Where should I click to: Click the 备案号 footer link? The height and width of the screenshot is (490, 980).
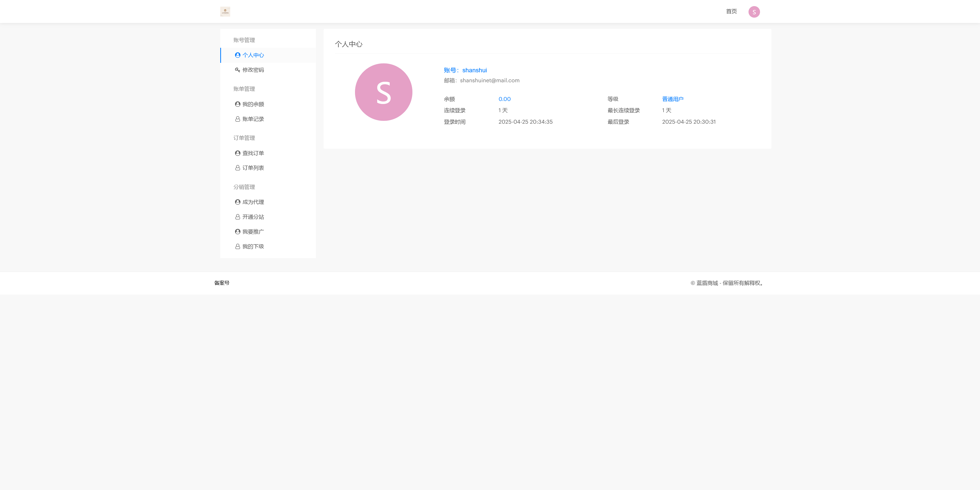(x=222, y=283)
